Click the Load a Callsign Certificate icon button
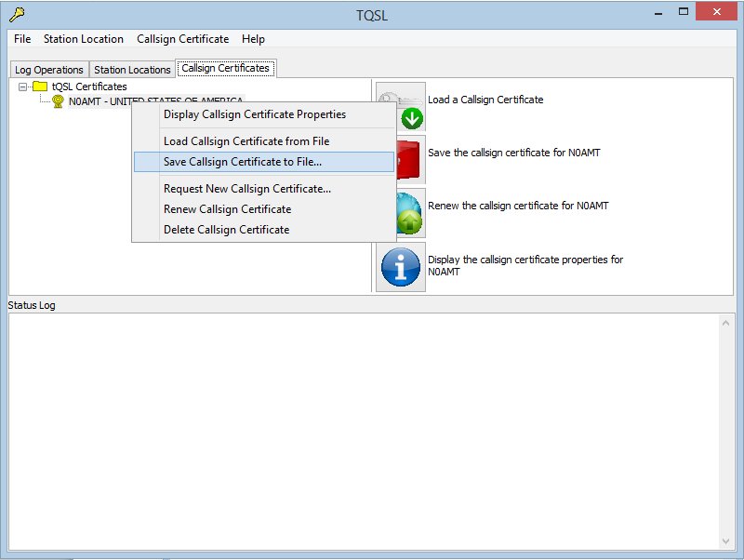This screenshot has height=560, width=744. [411, 107]
